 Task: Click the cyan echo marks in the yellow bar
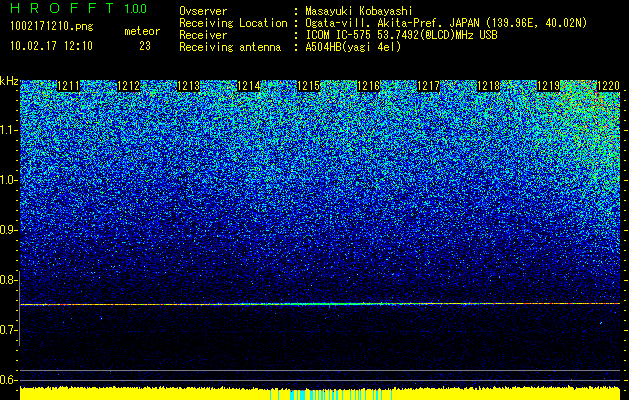tap(331, 395)
